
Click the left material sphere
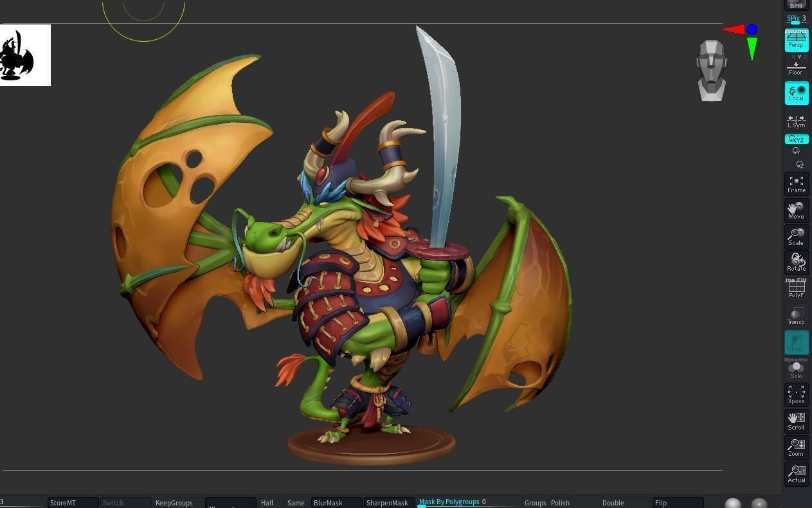tap(733, 503)
